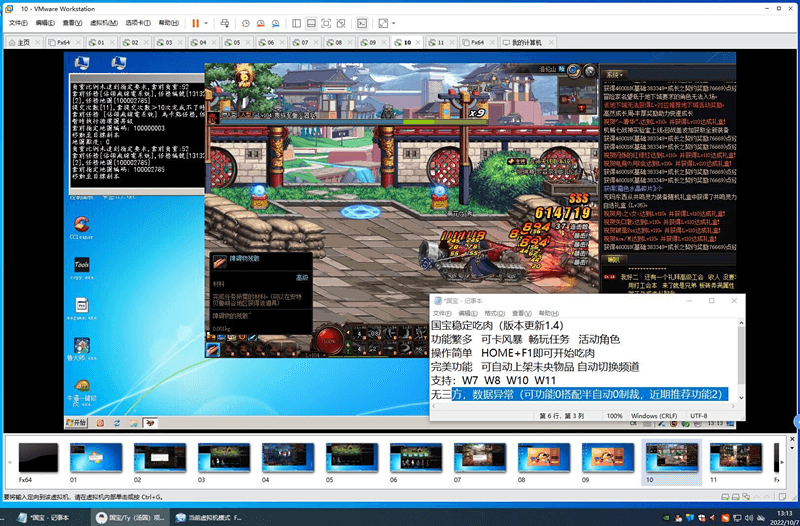Click the game's red HP orb

click(330, 339)
